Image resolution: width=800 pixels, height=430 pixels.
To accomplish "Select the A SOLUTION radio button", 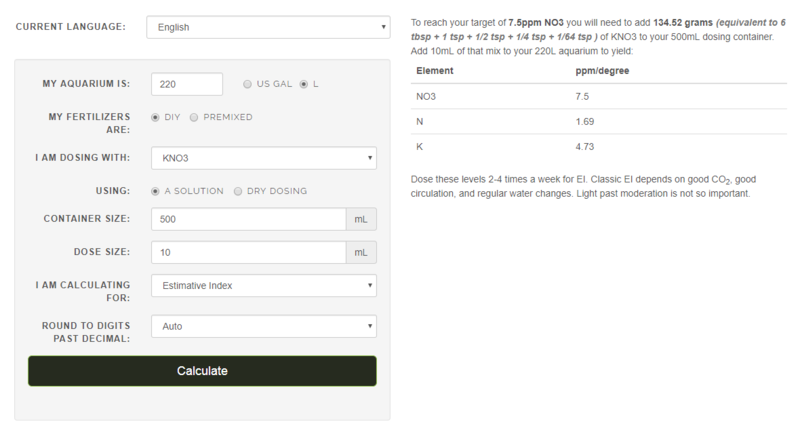I will 155,191.
